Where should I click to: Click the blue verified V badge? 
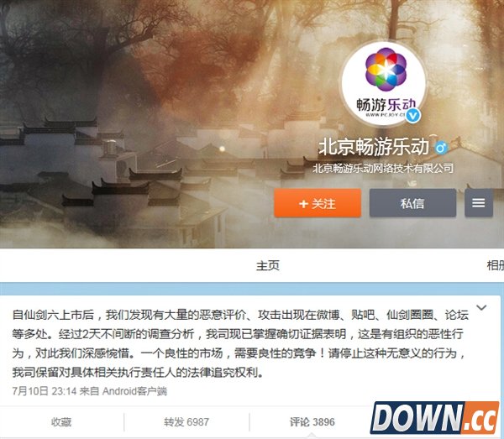[x=412, y=116]
